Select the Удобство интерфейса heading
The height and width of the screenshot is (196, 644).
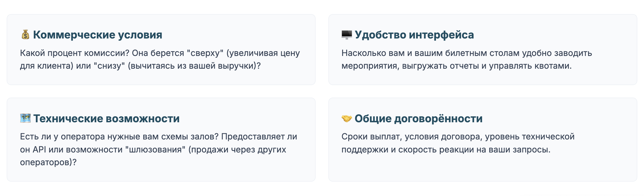[x=414, y=35]
